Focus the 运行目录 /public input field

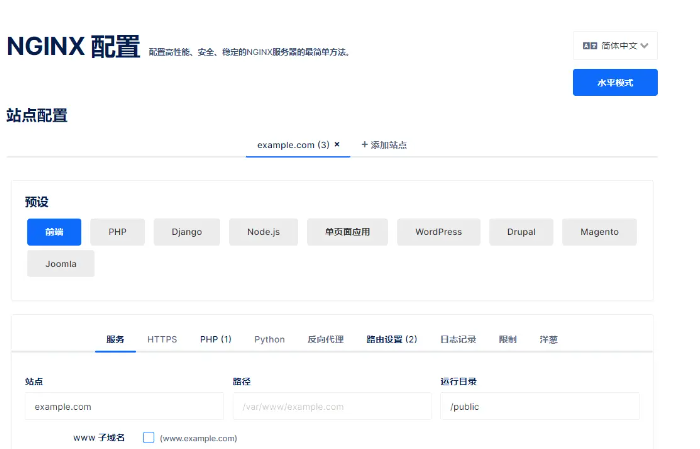[x=540, y=407]
